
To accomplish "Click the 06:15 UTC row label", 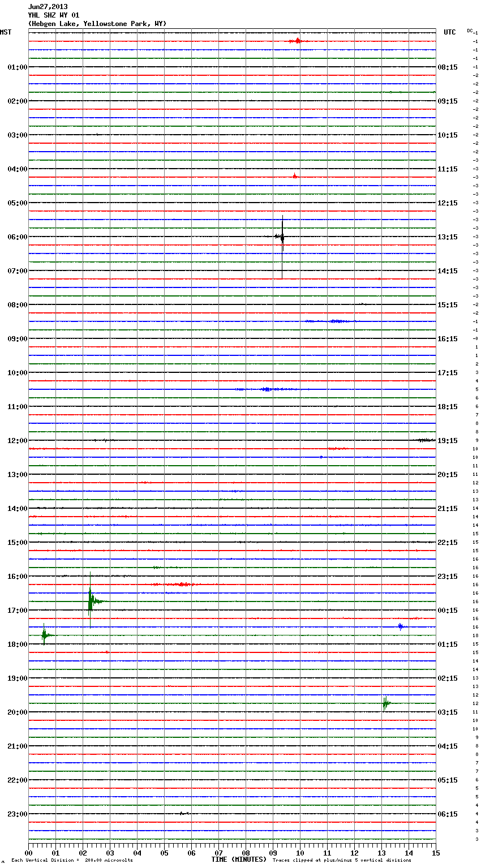I will [x=448, y=814].
